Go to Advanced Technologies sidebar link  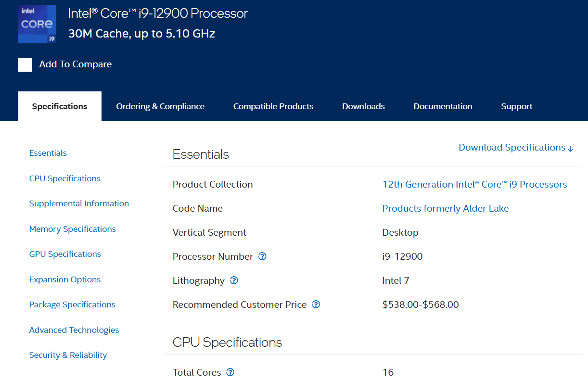(x=74, y=330)
